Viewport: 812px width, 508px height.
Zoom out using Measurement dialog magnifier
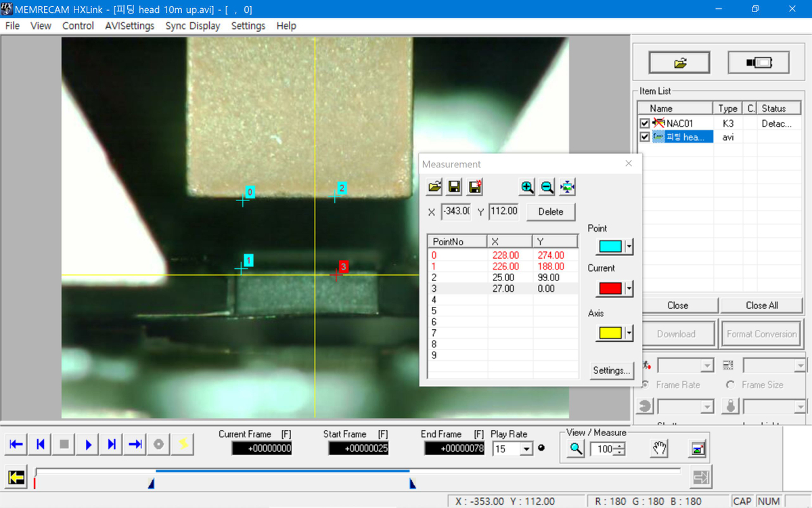(547, 188)
